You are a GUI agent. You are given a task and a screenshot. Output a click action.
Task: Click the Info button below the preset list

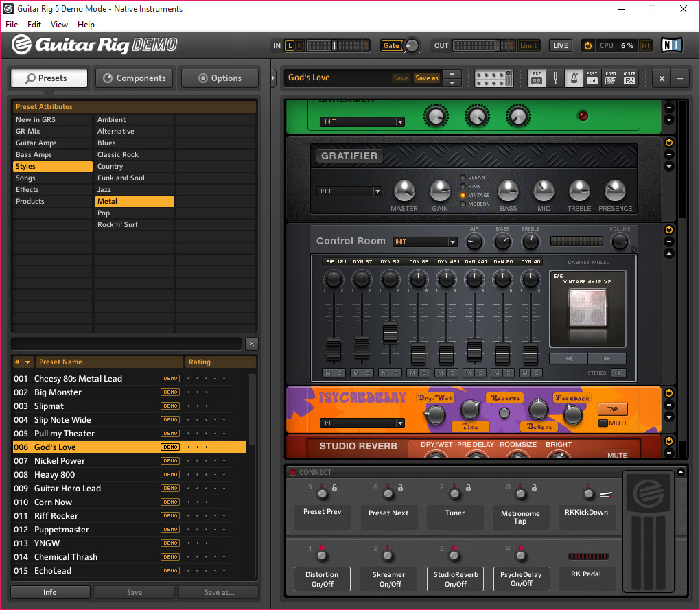[50, 592]
